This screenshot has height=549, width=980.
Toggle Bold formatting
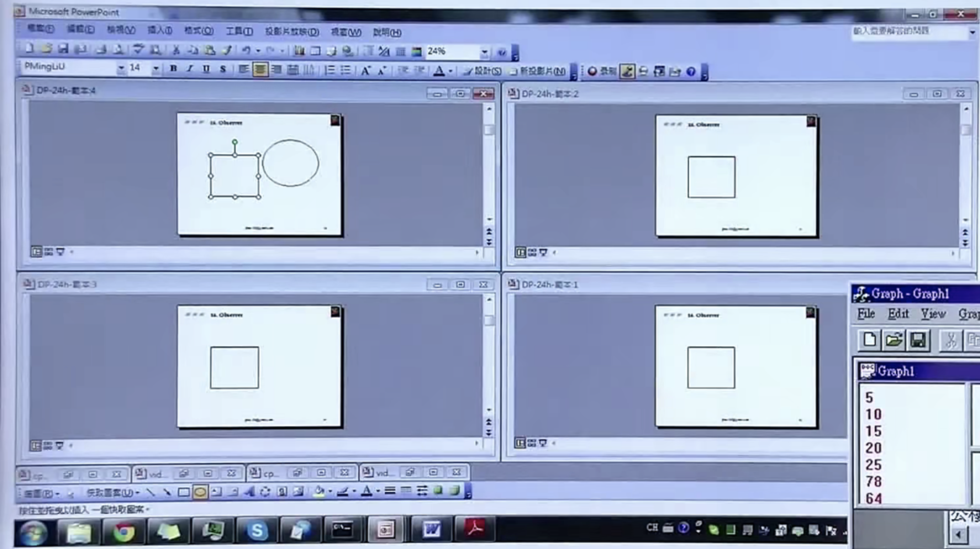coord(174,69)
